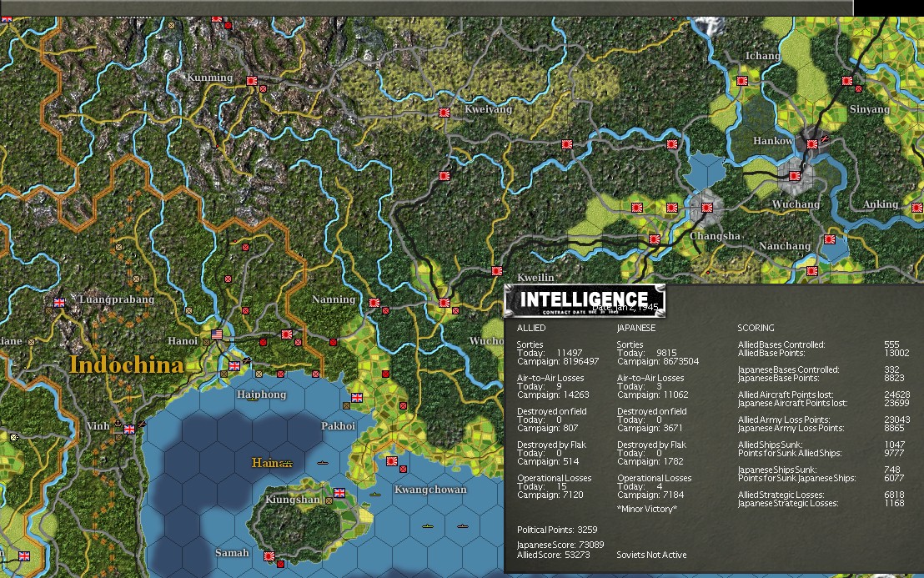
Task: Click the British flag base above Haiphong
Action: (234, 366)
